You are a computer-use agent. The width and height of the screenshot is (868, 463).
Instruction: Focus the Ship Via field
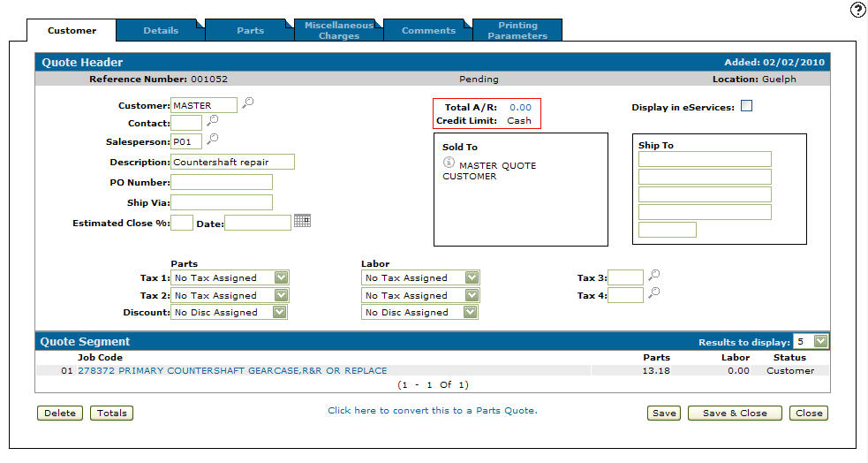pyautogui.click(x=222, y=202)
